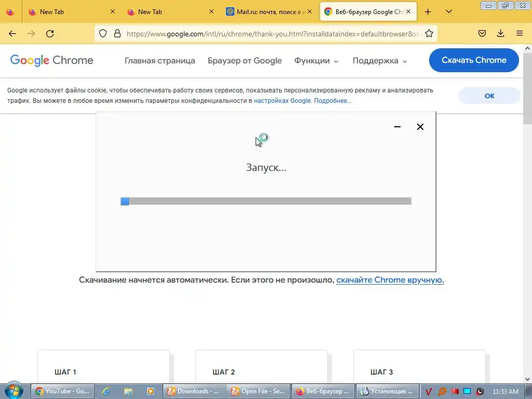Switch to the second New Tab tab
The width and height of the screenshot is (532, 399).
tap(170, 12)
